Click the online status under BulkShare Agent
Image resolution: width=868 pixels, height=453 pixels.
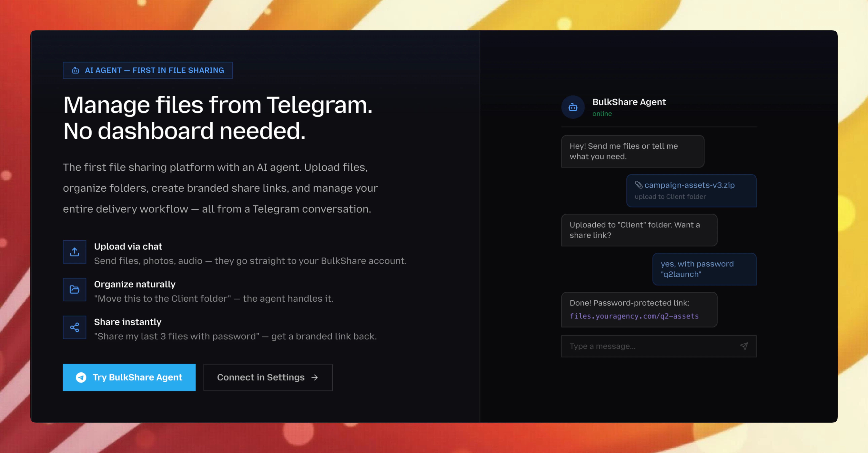click(602, 114)
